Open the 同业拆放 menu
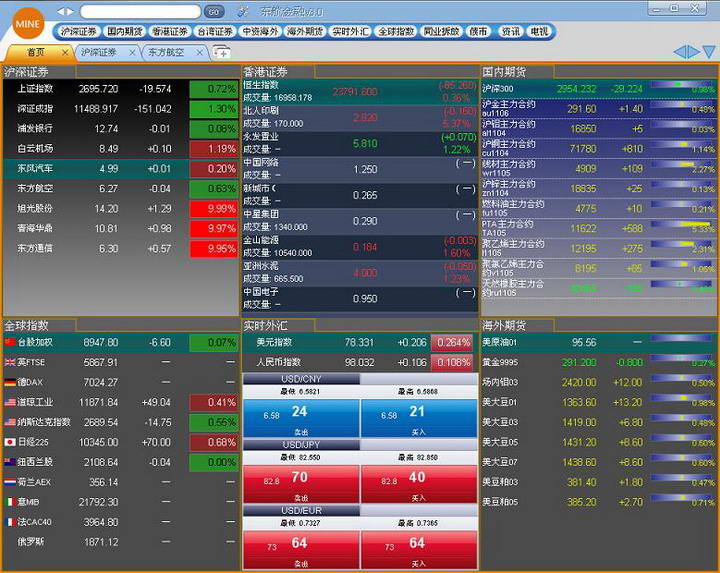 pos(441,32)
